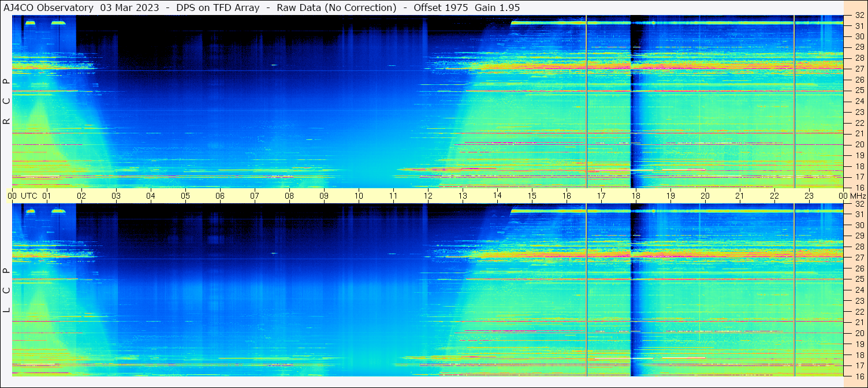Viewport: 868px width, 388px height.
Task: Click the 19 hour tick on time axis
Action: (x=670, y=196)
